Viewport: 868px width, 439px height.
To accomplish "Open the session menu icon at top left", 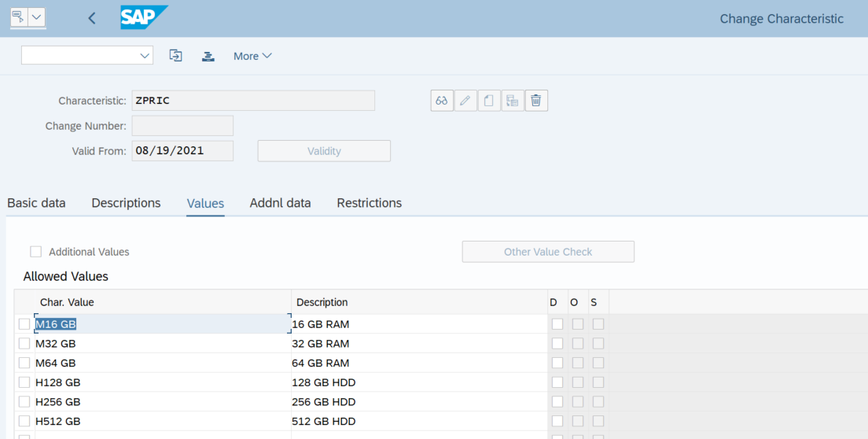I will [19, 17].
